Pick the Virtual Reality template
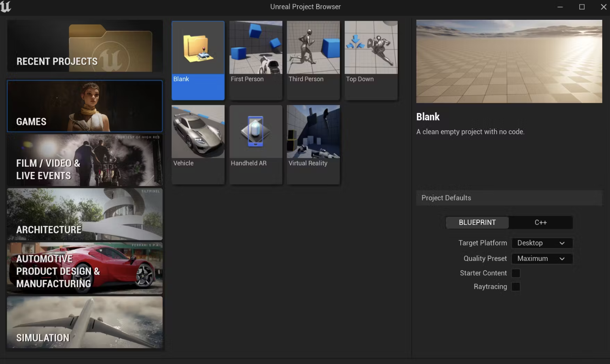610x364 pixels. pyautogui.click(x=313, y=144)
